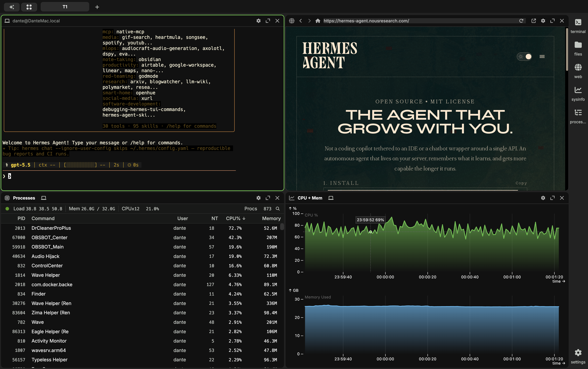Open the sysinfo widget in sidebar

(x=578, y=93)
